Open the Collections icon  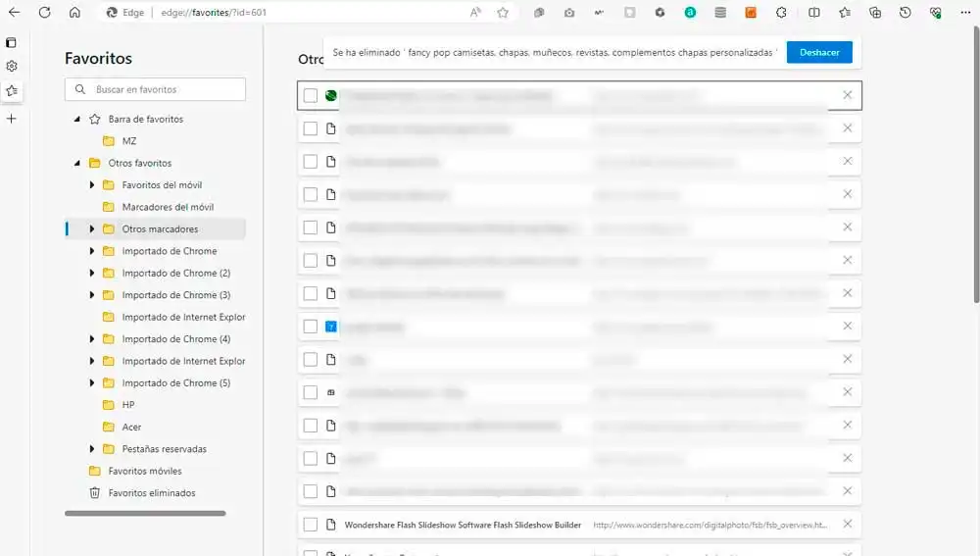875,12
